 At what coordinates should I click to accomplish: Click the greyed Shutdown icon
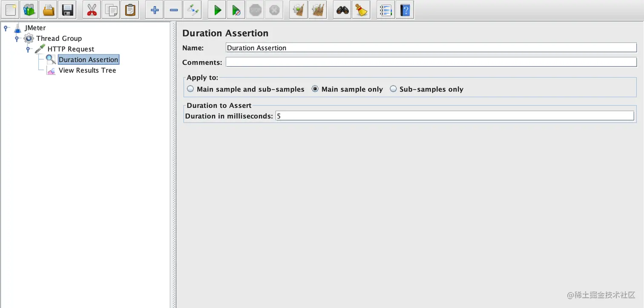274,10
